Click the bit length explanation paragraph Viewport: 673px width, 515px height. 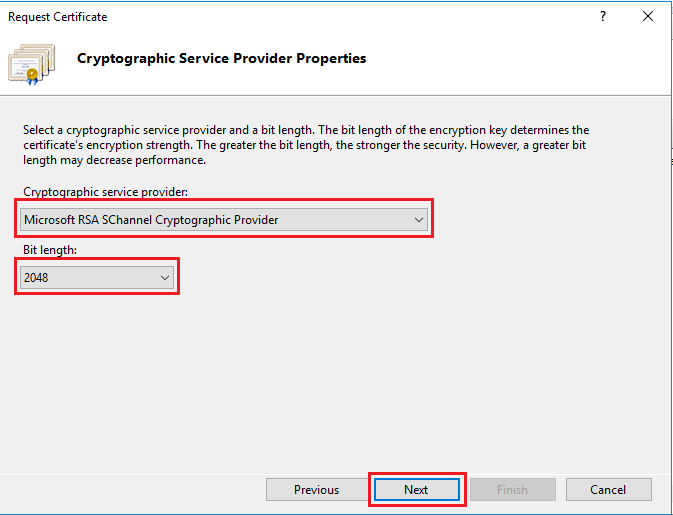(x=306, y=145)
